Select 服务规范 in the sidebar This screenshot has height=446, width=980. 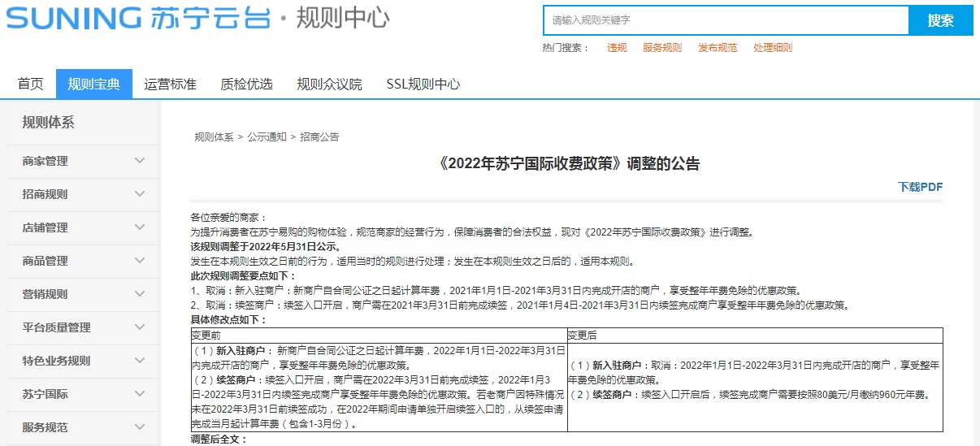click(x=46, y=427)
